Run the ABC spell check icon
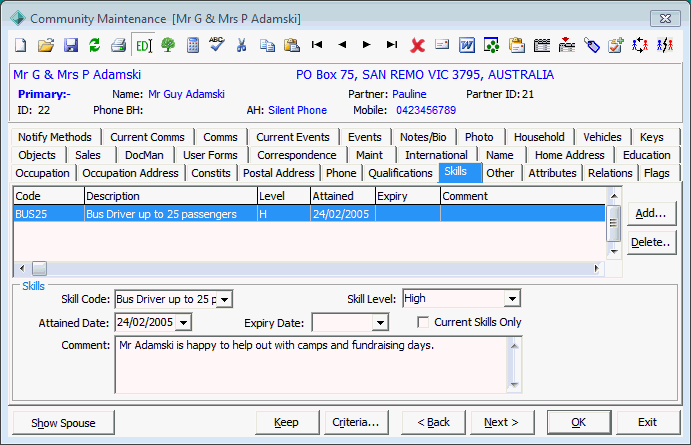The width and height of the screenshot is (691, 445). [x=216, y=44]
